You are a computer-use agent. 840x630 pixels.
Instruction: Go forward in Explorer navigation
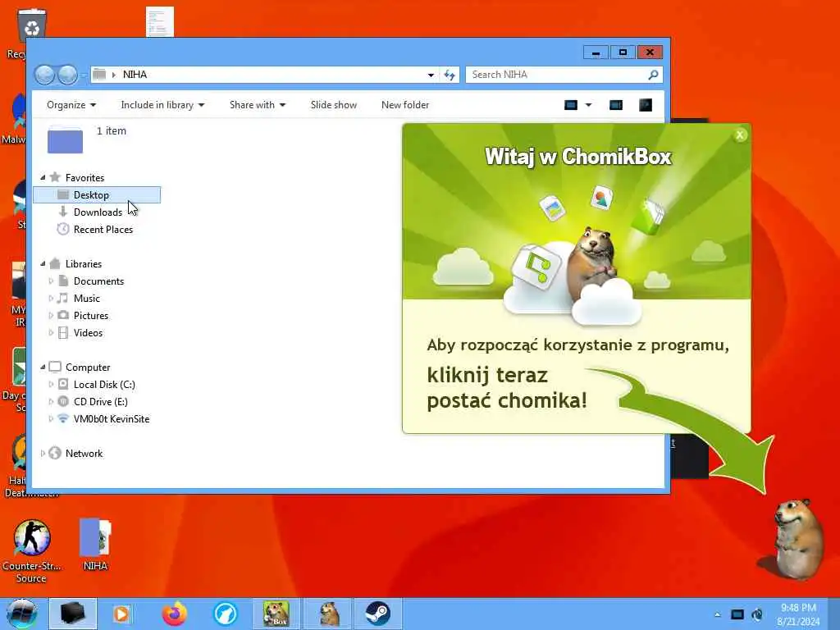[67, 75]
